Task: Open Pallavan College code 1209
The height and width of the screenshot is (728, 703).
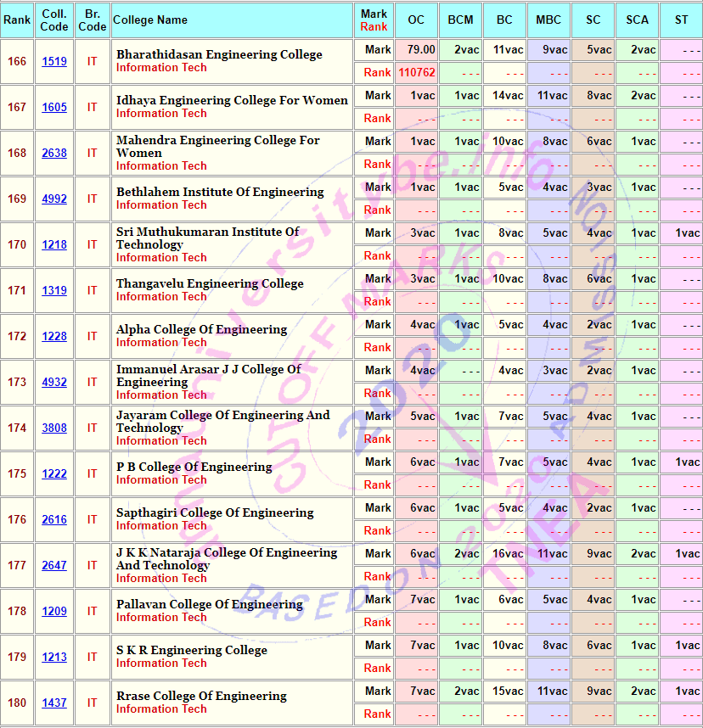Action: [54, 611]
